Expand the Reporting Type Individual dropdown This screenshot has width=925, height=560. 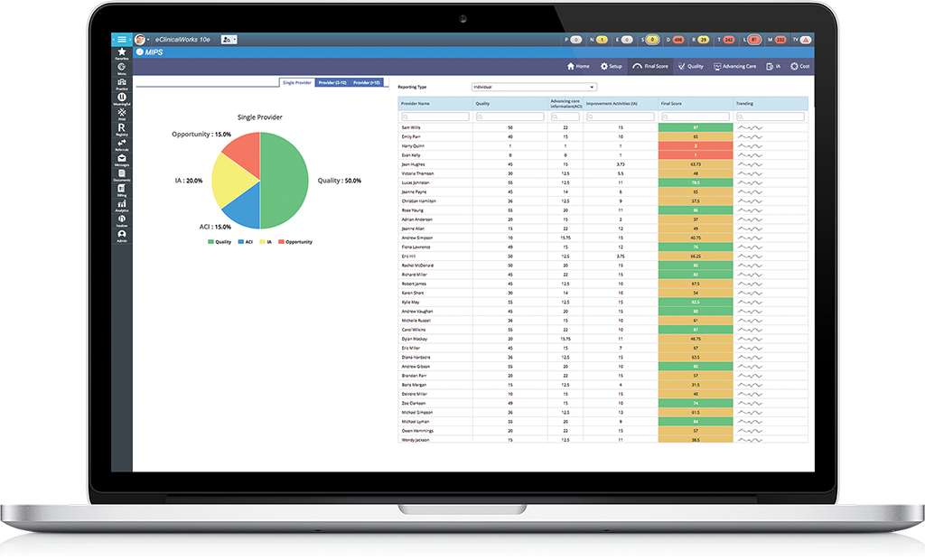[x=534, y=87]
